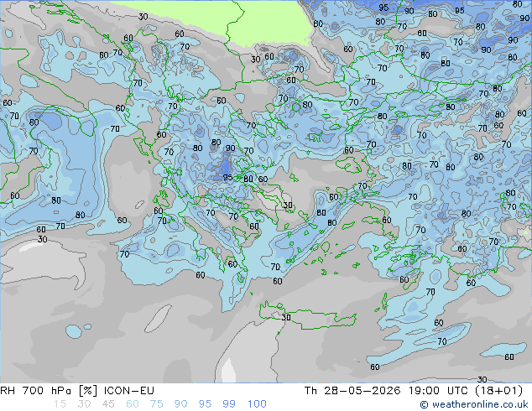Click legend scale value 15
Image resolution: width=532 pixels, height=411 pixels.
(60, 404)
